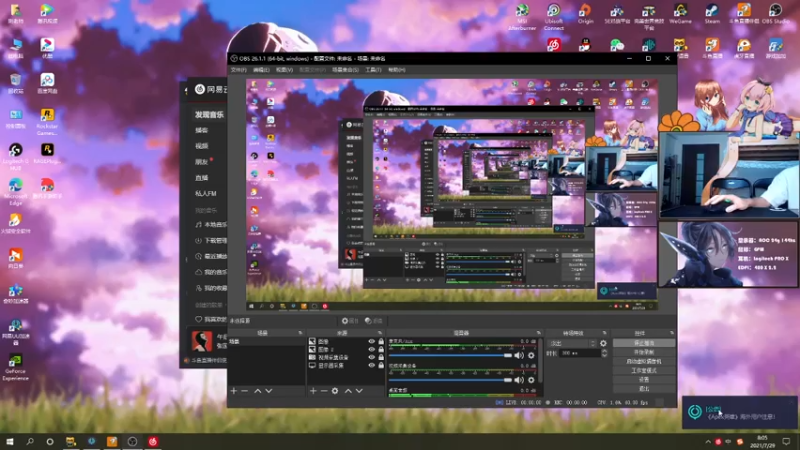Adjust the 300 ms duration stepper arrows

(604, 353)
